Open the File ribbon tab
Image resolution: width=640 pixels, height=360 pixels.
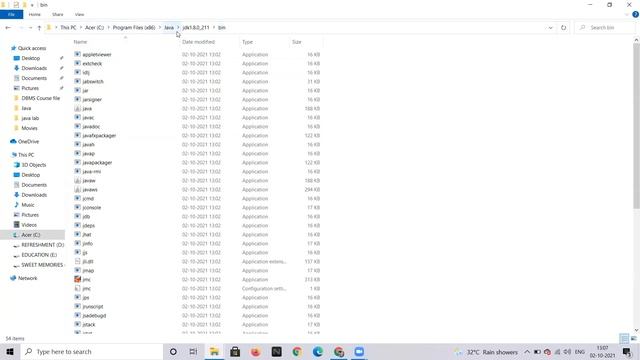(x=11, y=14)
